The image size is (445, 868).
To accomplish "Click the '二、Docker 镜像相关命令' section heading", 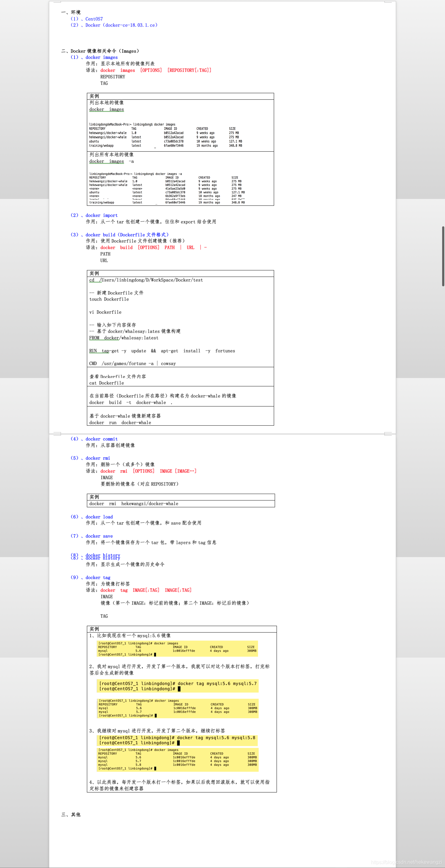I will [100, 51].
